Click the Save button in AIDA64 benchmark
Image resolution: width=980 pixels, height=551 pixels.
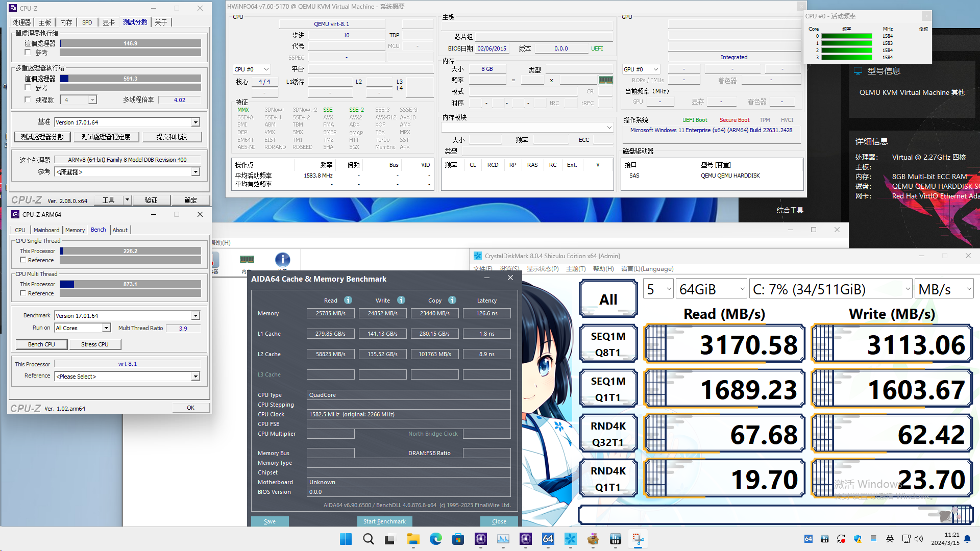[x=269, y=521]
